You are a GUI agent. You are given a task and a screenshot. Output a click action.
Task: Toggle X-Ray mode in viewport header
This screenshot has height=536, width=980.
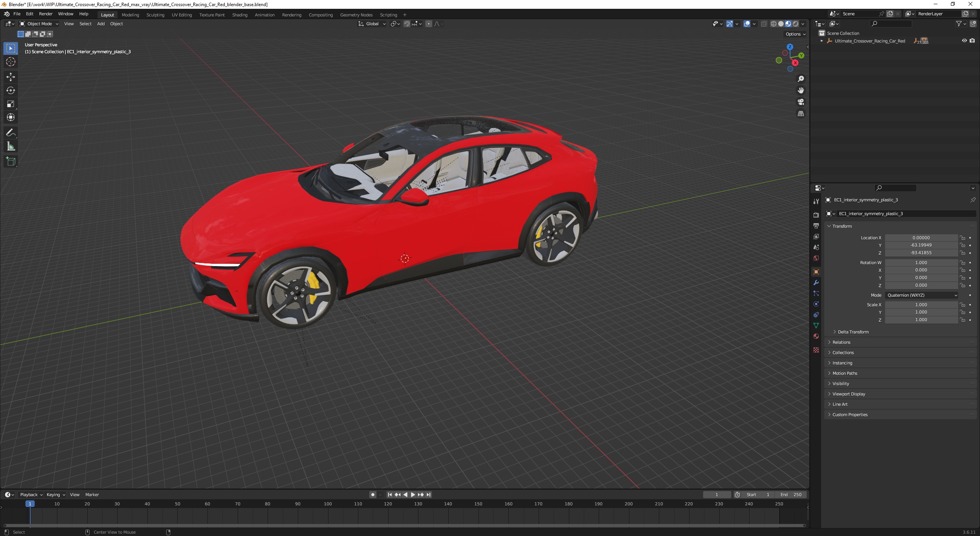click(764, 24)
